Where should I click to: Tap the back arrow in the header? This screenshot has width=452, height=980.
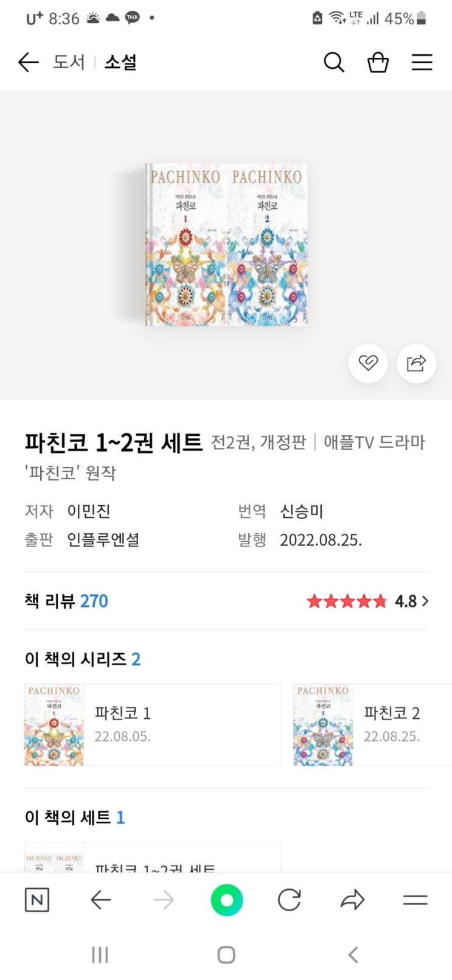tap(29, 62)
